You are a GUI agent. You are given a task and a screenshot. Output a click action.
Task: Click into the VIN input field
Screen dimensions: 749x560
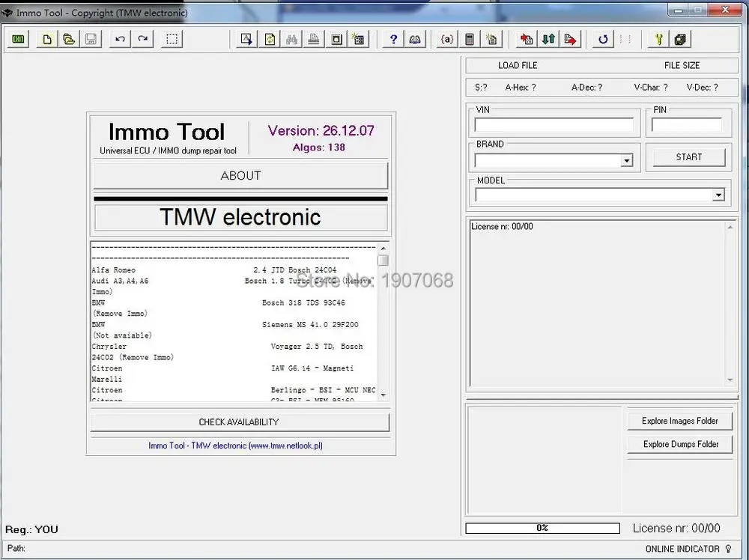554,125
